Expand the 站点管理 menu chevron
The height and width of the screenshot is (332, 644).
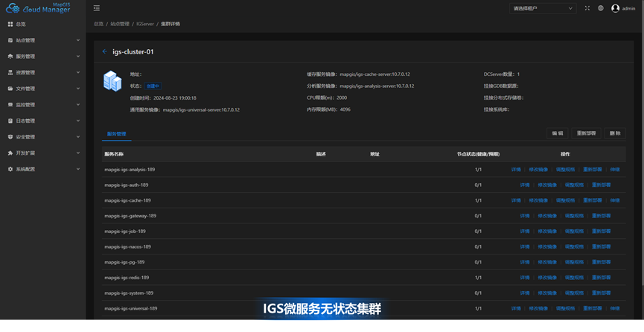click(78, 40)
